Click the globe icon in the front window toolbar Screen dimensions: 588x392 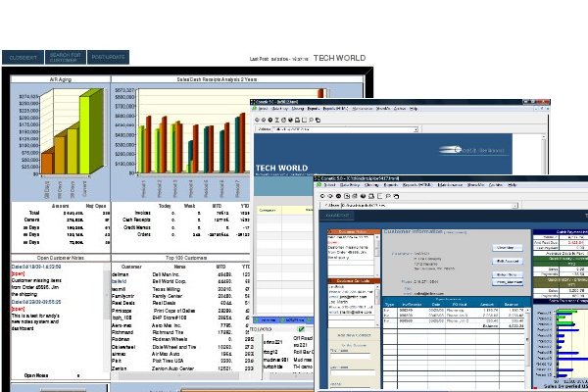[363, 196]
